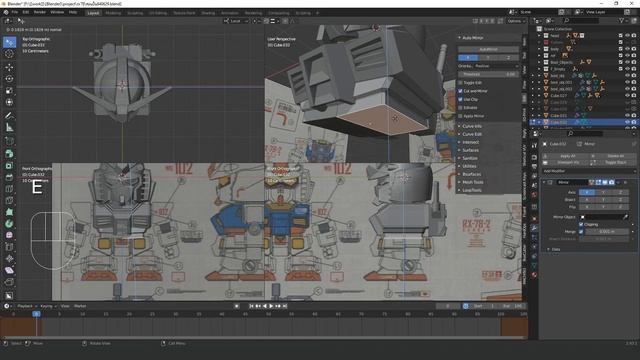Screen dimensions: 640x360
Task: Activate the Shear tool
Action: pyautogui.click(x=9, y=270)
